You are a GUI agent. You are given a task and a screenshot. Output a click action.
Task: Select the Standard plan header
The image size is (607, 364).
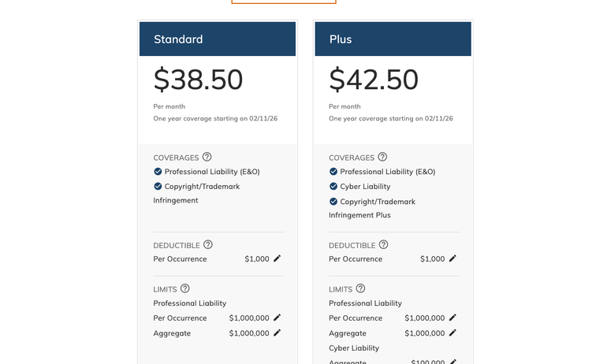(218, 39)
